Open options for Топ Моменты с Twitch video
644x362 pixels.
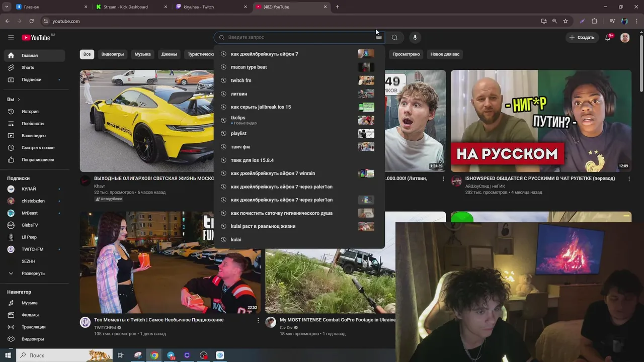pyautogui.click(x=258, y=320)
